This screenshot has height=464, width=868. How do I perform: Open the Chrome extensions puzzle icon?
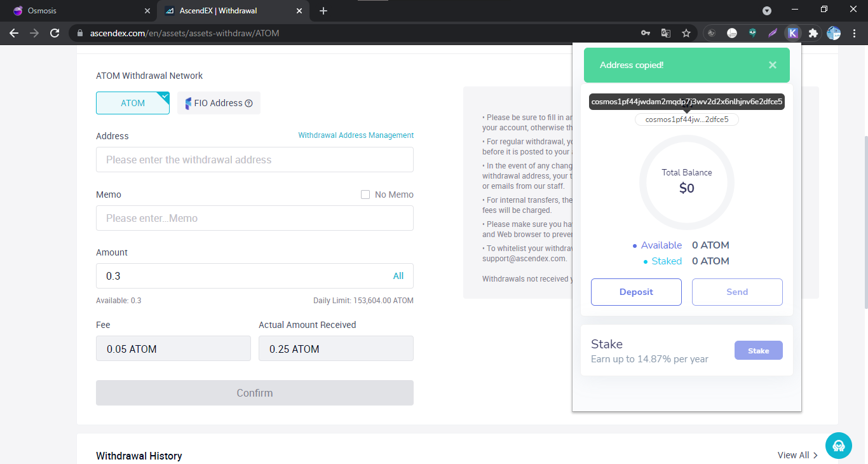click(x=813, y=33)
